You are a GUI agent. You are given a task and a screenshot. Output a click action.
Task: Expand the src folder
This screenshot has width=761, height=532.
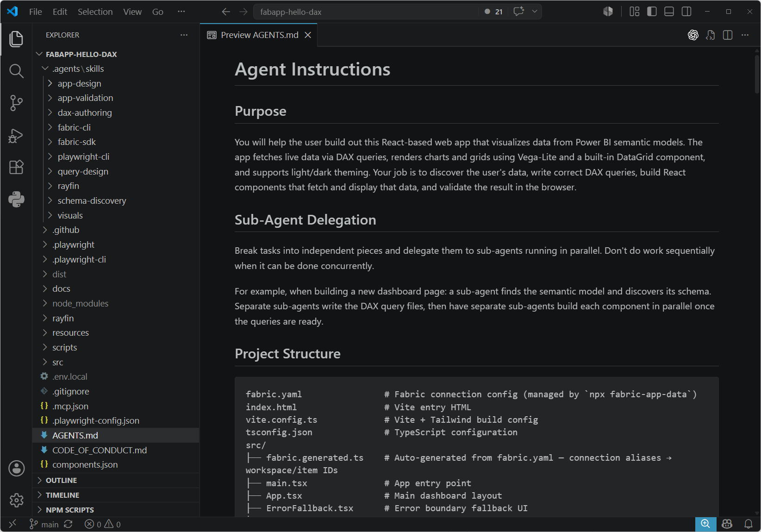116,362
